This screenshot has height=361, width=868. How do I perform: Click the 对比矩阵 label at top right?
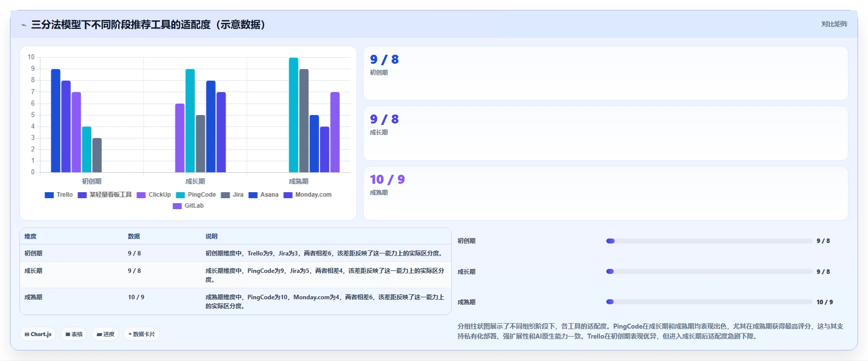tap(834, 24)
